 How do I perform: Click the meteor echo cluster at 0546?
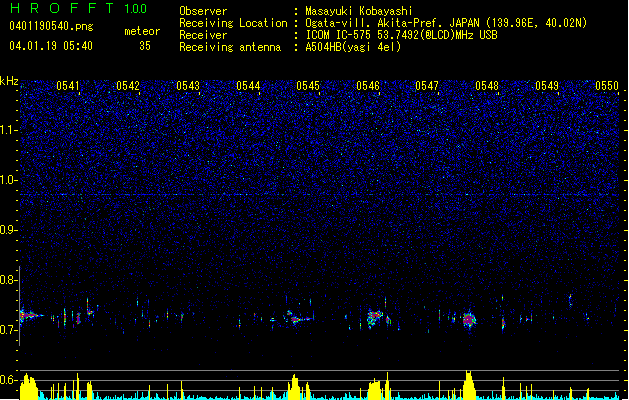tap(375, 318)
